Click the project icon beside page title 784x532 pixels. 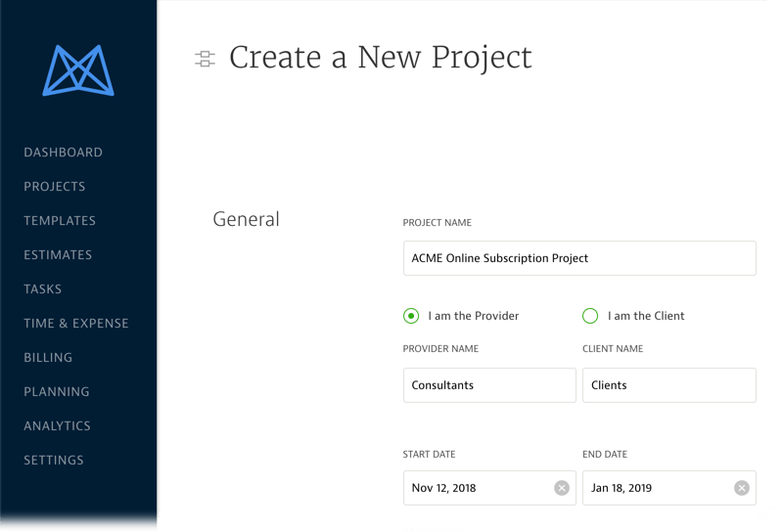tap(205, 59)
